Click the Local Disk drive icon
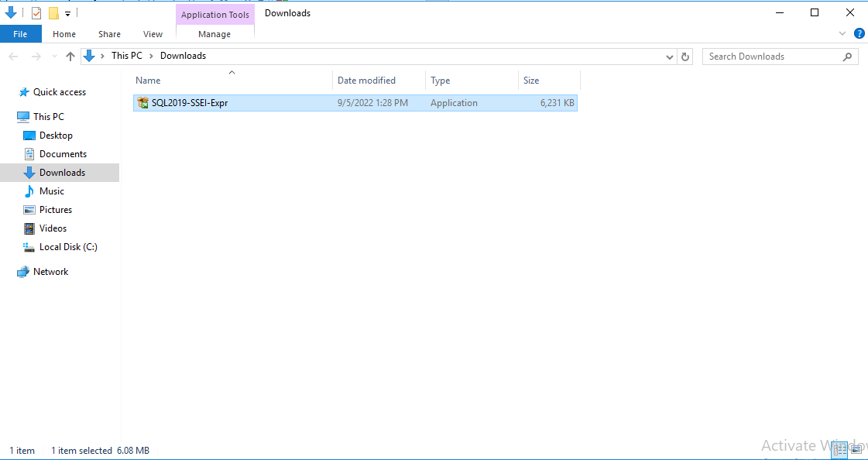868x460 pixels. tap(29, 248)
